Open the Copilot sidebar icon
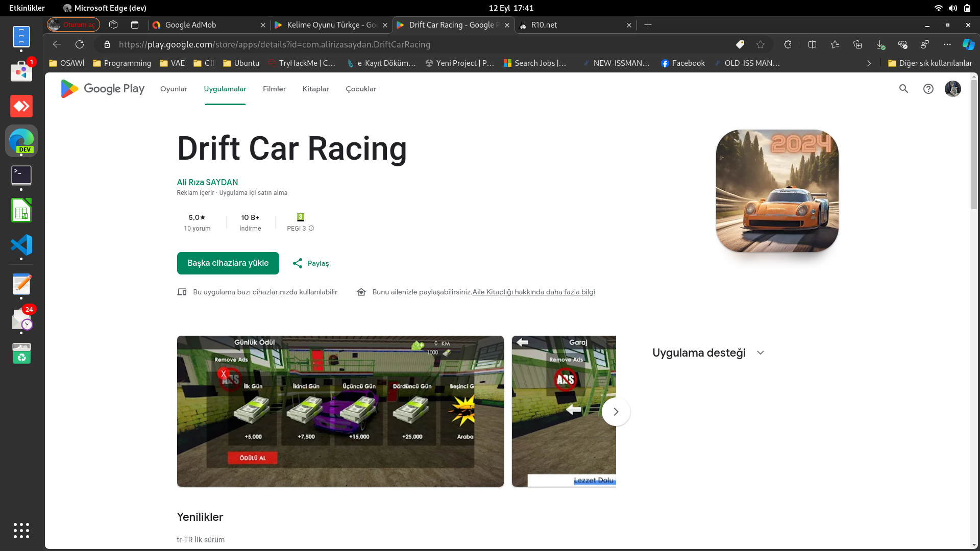The height and width of the screenshot is (551, 980). pyautogui.click(x=968, y=44)
